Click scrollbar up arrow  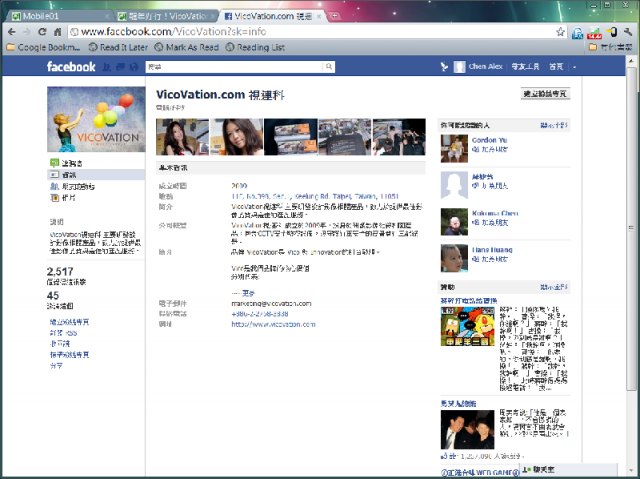coord(631,61)
